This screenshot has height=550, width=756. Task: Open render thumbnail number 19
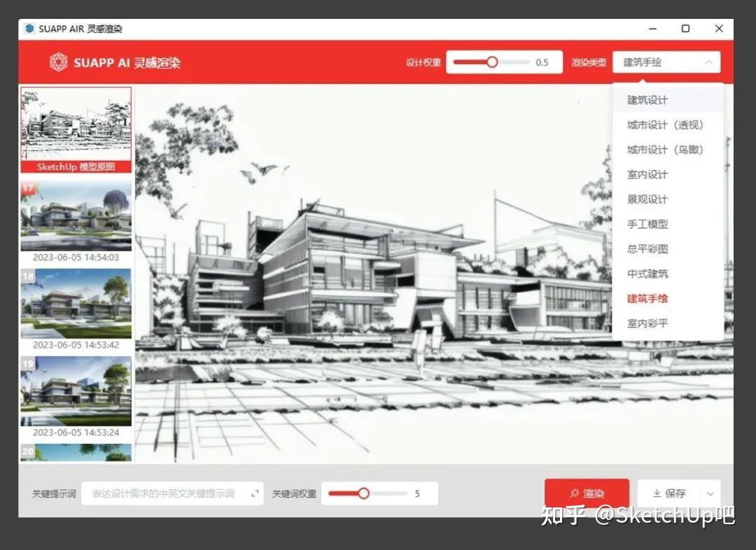[76, 391]
